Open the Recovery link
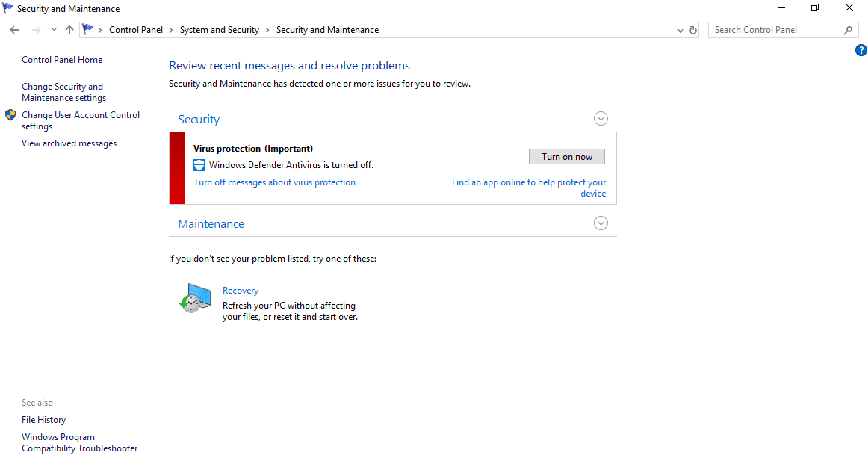This screenshot has width=868, height=467. click(241, 291)
